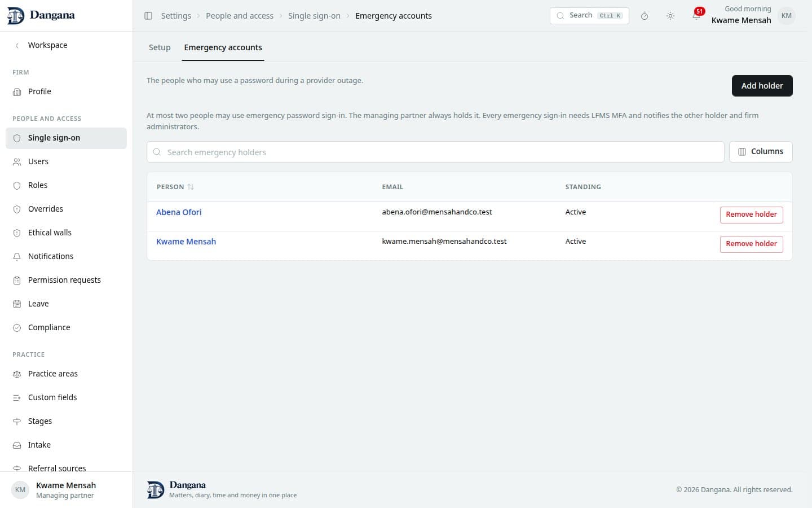Focus the Search emergency holders field
Image resolution: width=812 pixels, height=508 pixels.
(x=435, y=152)
